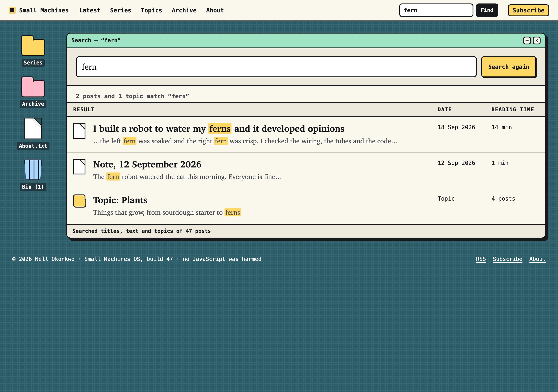Click the RESULT column header

point(84,109)
